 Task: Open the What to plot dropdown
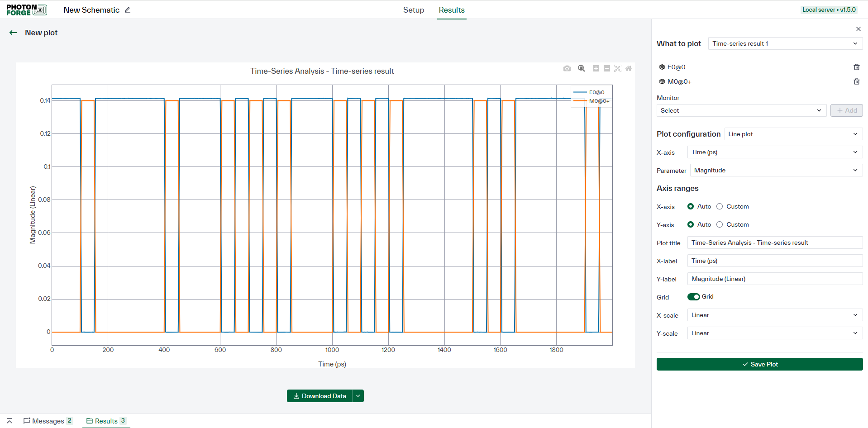pos(785,43)
